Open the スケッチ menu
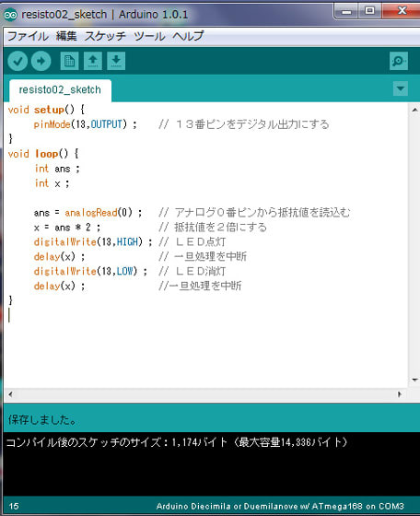420x516 pixels. pos(105,36)
